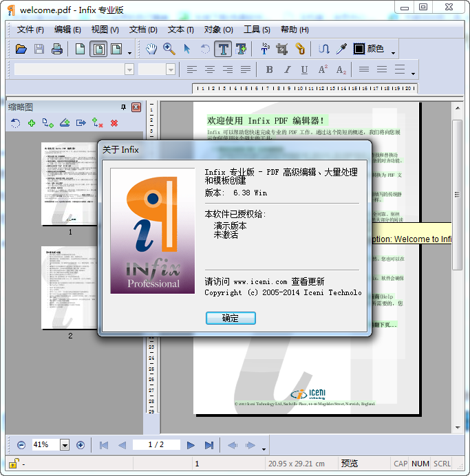Screen dimensions: 470x476
Task: Open the 帮助 (H) menu
Action: point(295,30)
